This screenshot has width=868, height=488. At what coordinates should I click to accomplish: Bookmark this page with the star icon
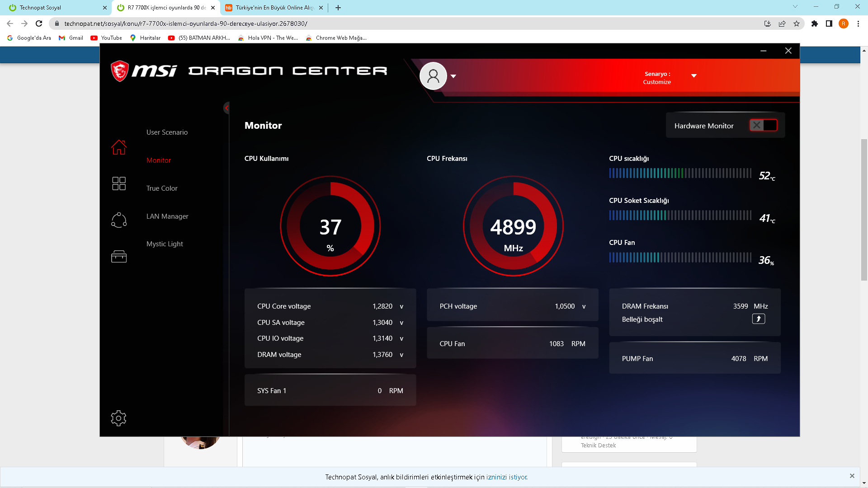coord(797,23)
